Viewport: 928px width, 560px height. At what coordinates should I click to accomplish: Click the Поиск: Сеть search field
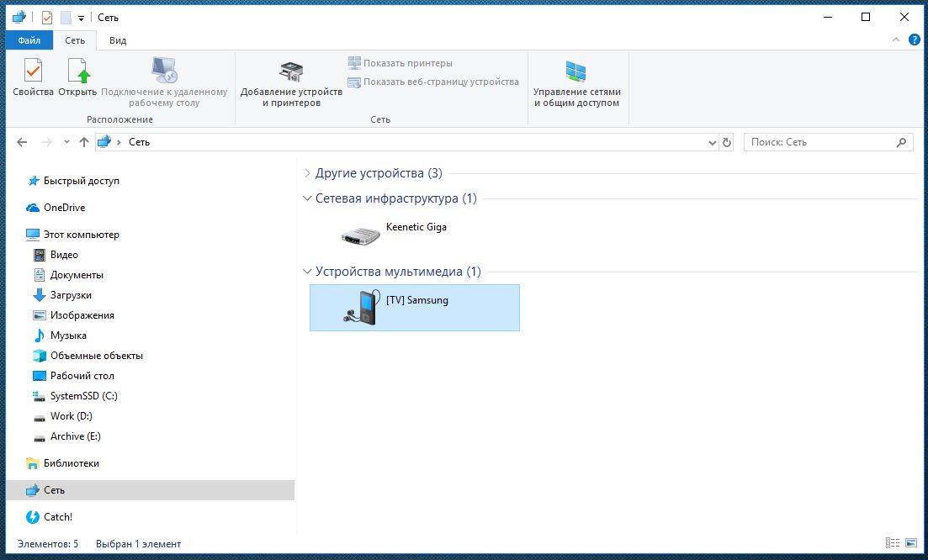[820, 143]
